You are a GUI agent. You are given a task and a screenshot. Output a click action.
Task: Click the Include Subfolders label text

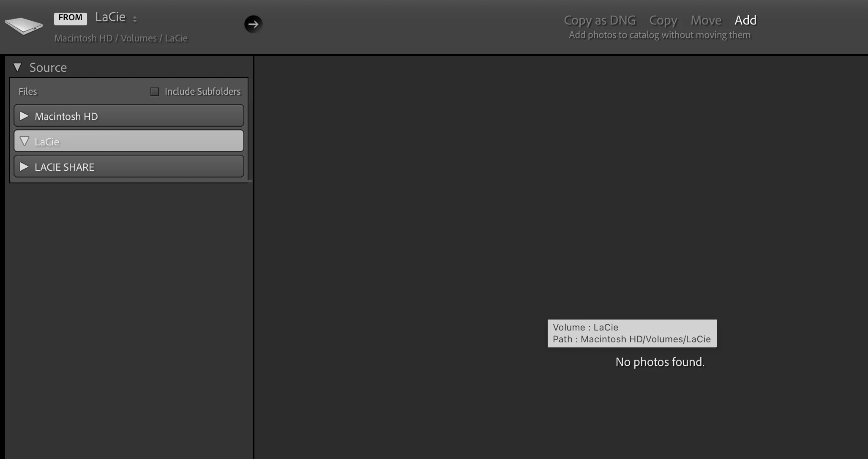tap(202, 92)
